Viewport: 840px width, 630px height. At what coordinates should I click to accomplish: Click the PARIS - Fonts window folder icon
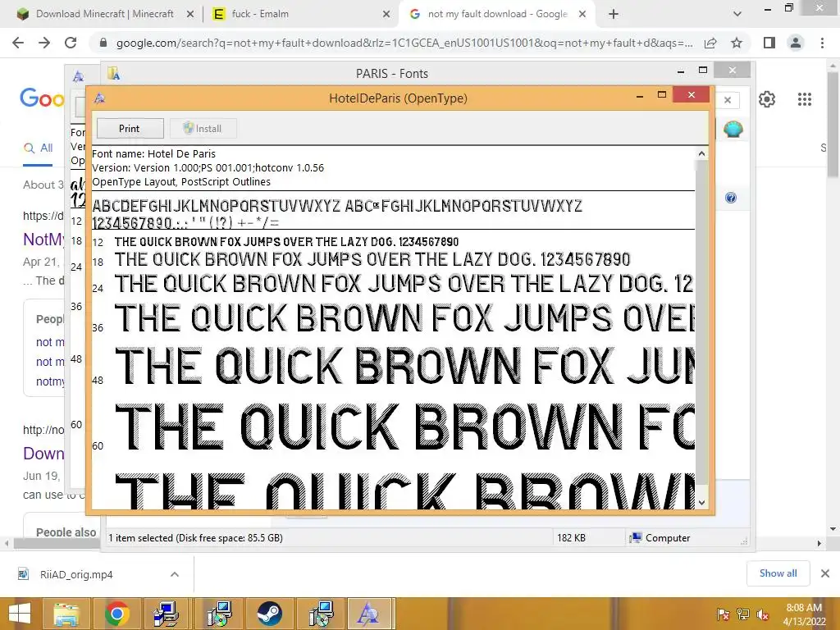click(113, 73)
